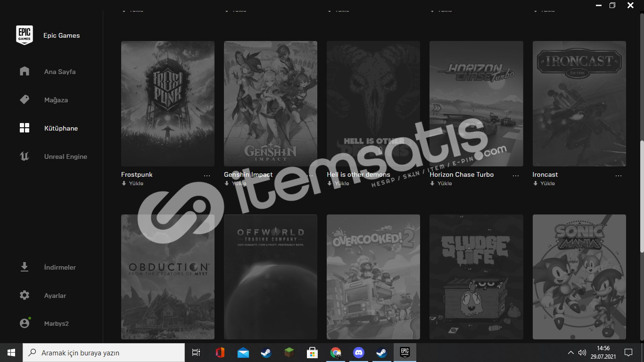Click the volume speaker tray icon
Image resolution: width=644 pixels, height=362 pixels.
coord(582,353)
